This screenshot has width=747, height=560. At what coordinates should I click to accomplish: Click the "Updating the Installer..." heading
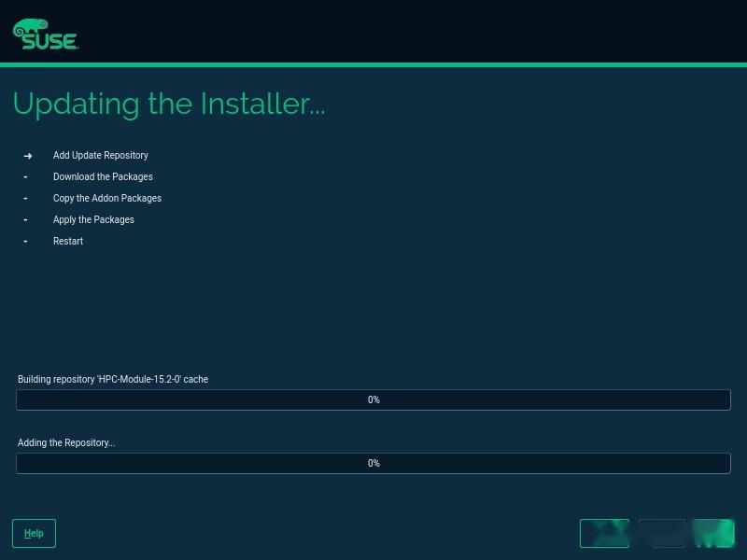[168, 104]
